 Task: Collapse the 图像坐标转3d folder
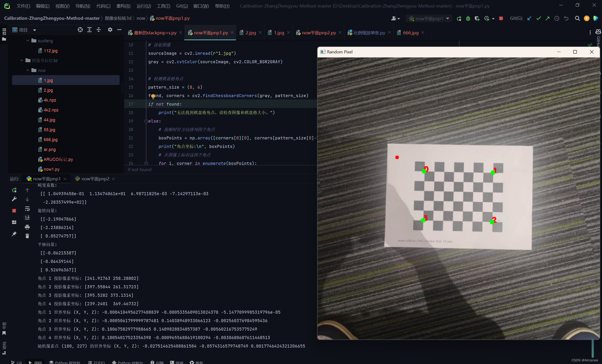click(x=22, y=60)
